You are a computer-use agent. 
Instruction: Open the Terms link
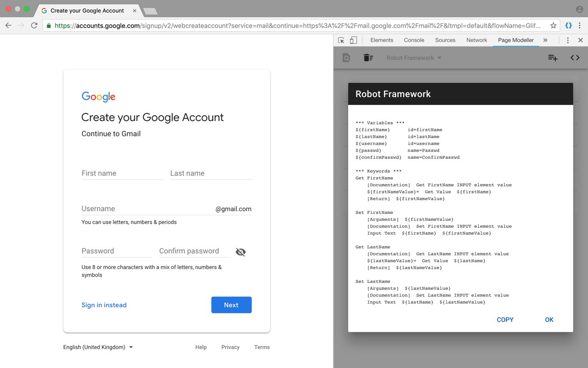tap(262, 347)
